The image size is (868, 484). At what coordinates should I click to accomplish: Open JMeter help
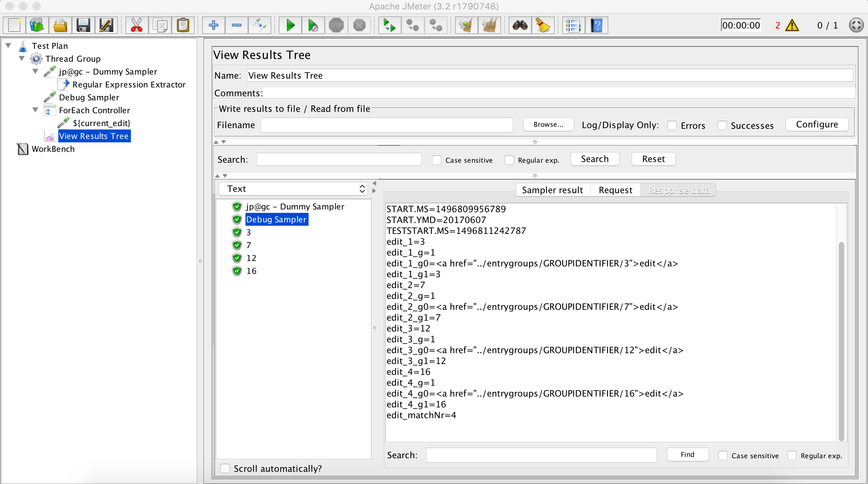pyautogui.click(x=596, y=25)
